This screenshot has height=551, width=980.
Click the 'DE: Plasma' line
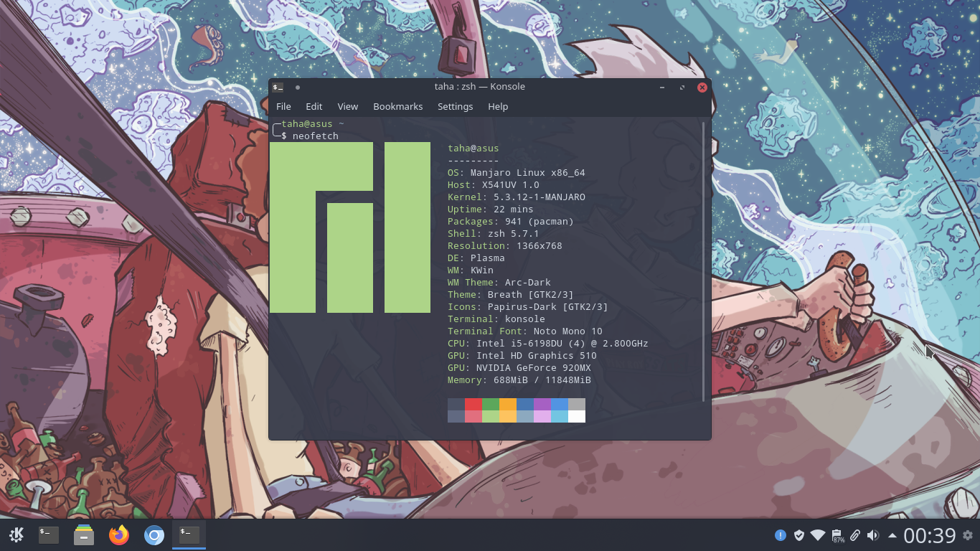476,258
